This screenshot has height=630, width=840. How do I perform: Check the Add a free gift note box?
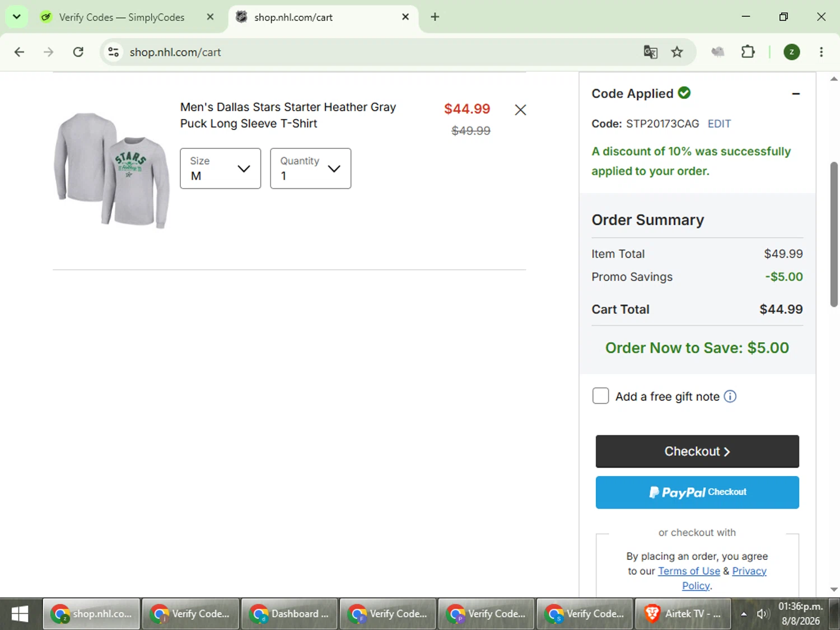(x=600, y=396)
